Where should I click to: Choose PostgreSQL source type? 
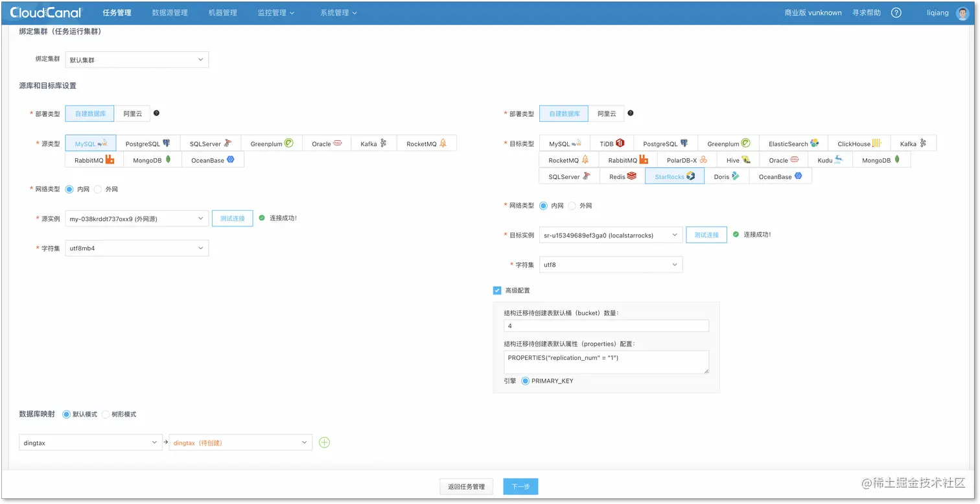coord(148,143)
